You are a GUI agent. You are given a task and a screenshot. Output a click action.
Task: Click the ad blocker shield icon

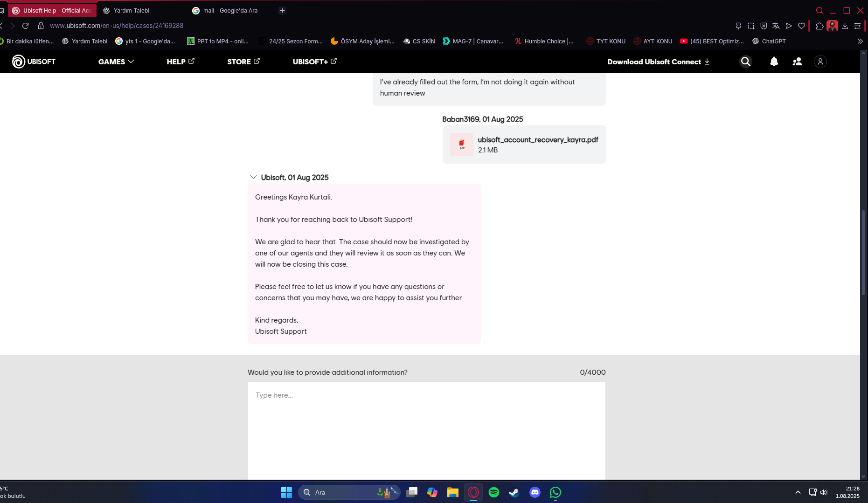tap(764, 26)
